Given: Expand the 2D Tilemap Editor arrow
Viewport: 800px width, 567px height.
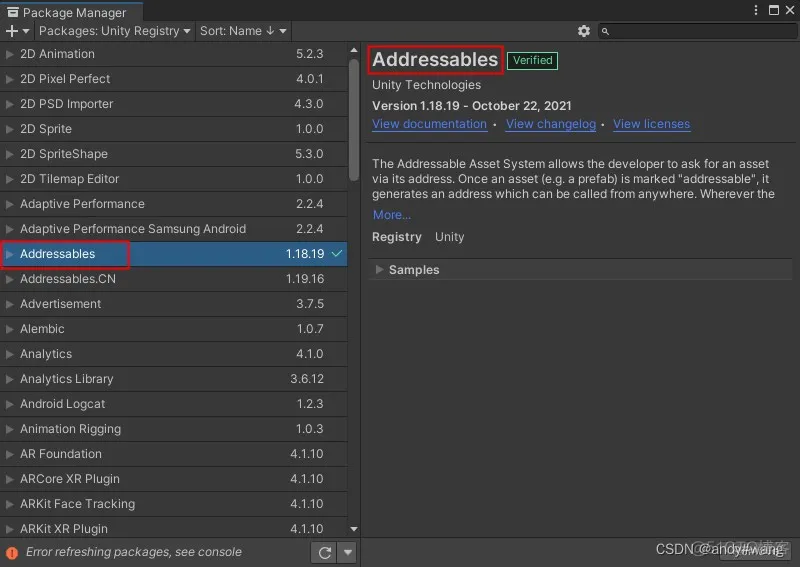Looking at the screenshot, I should click(x=9, y=179).
